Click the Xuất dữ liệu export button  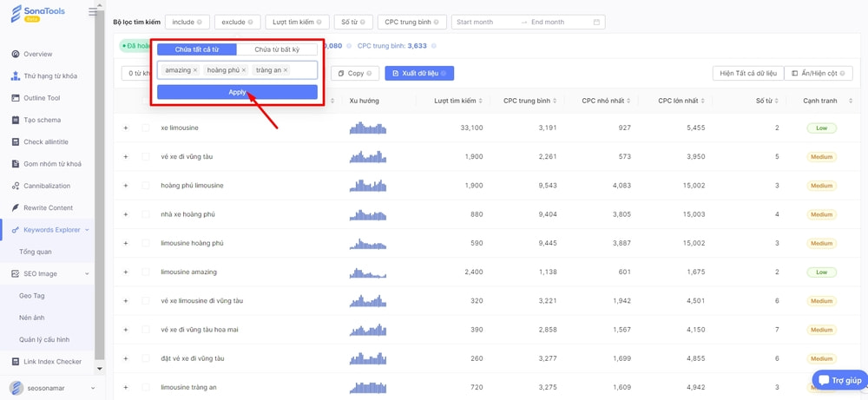pyautogui.click(x=419, y=73)
